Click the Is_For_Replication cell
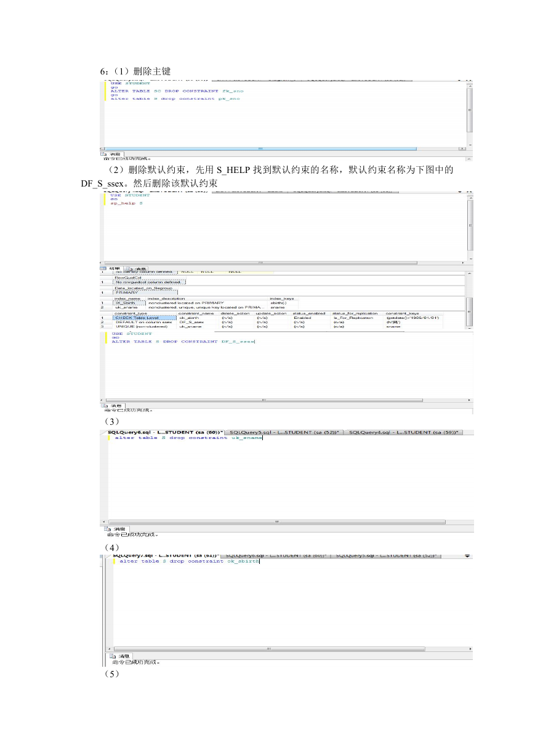The image size is (535, 756). [x=358, y=318]
